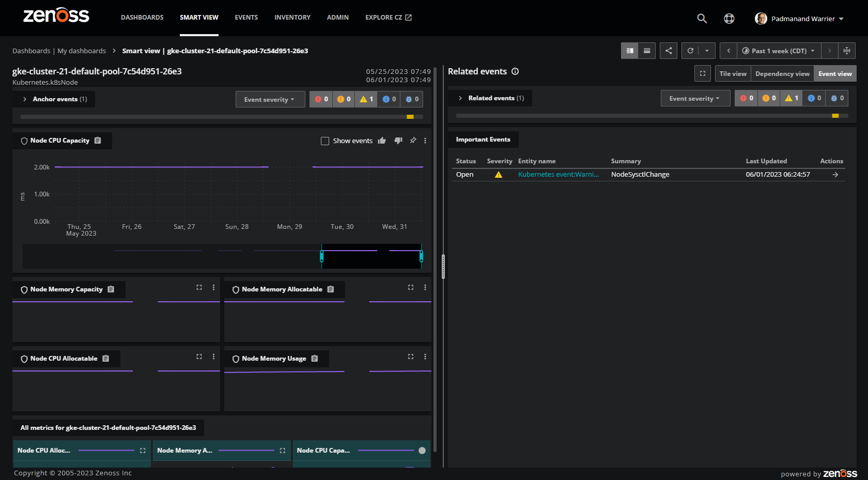Expand Node Memory Capacity tile to fullscreen
This screenshot has width=868, height=480.
coord(199,287)
